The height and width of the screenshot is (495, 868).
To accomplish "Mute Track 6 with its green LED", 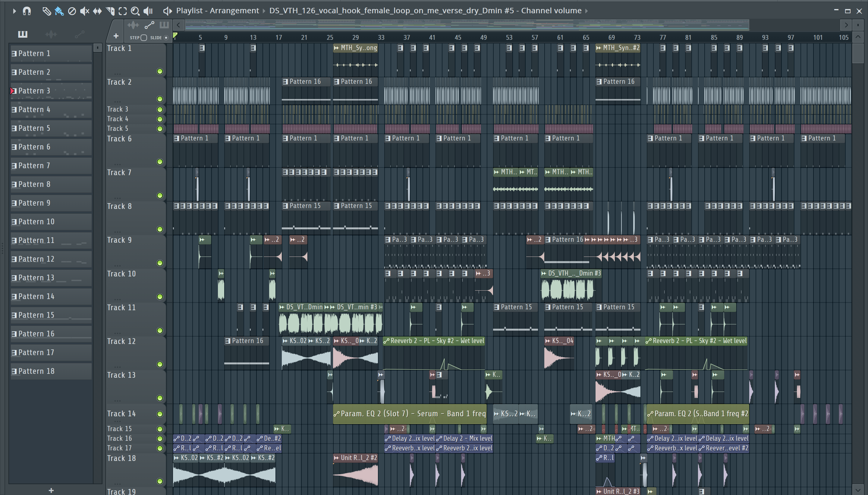I will [x=160, y=162].
